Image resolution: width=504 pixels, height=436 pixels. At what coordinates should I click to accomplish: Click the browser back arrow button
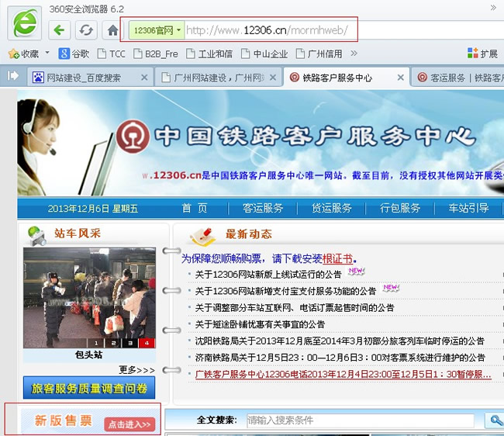click(60, 30)
